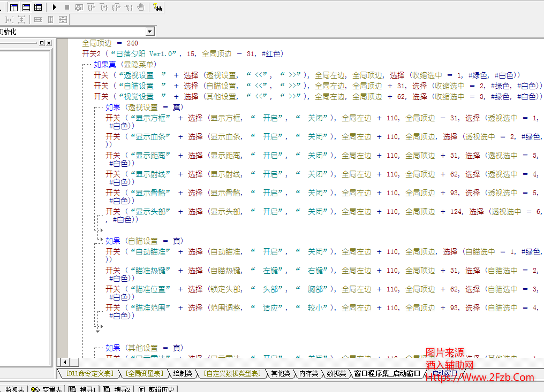
Task: Click the equal width and height icon
Action: (x=63, y=19)
